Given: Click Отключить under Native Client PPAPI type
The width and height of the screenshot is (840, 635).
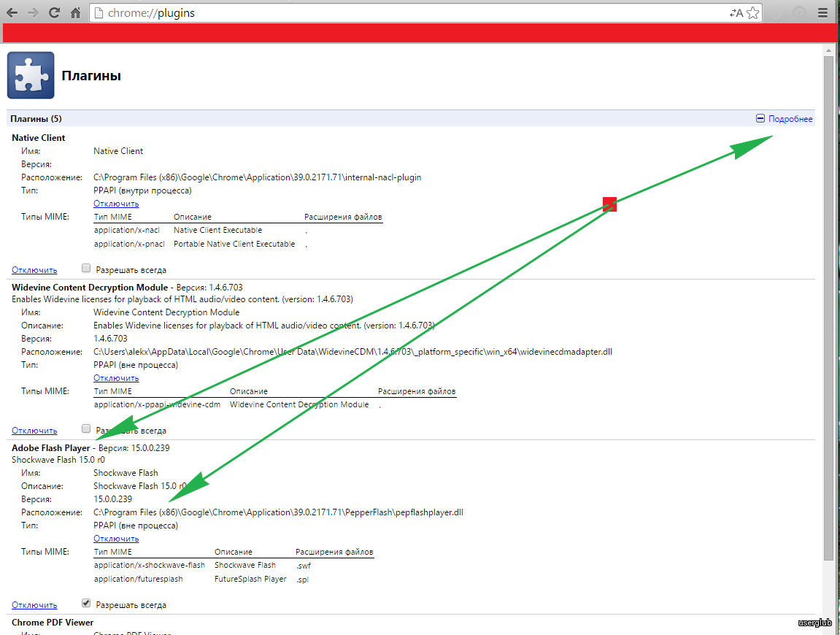Looking at the screenshot, I should [116, 204].
